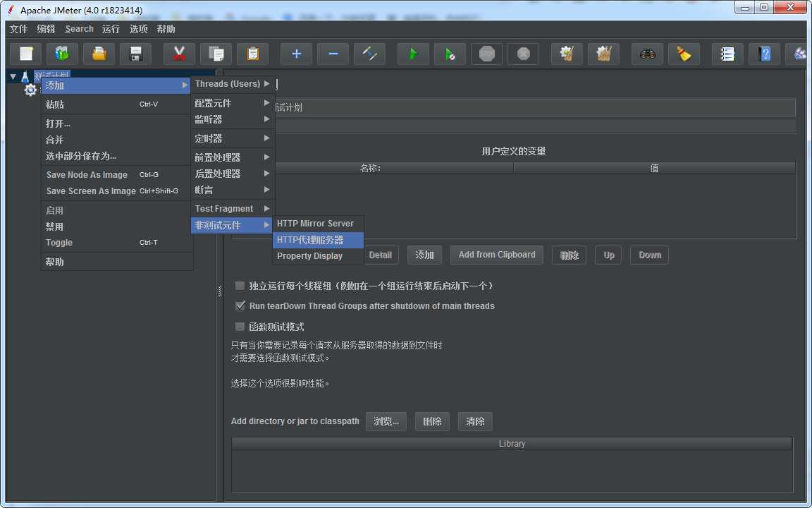Viewport: 812px width, 508px height.
Task: Open the 选项 menu
Action: [138, 29]
